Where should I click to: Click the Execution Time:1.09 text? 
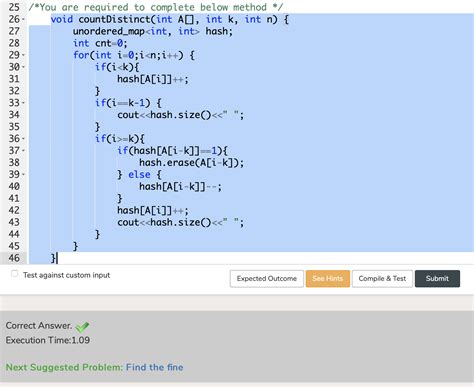point(48,340)
